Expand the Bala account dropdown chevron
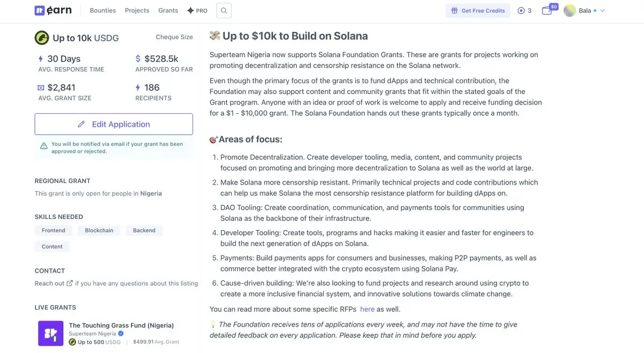 pyautogui.click(x=603, y=11)
